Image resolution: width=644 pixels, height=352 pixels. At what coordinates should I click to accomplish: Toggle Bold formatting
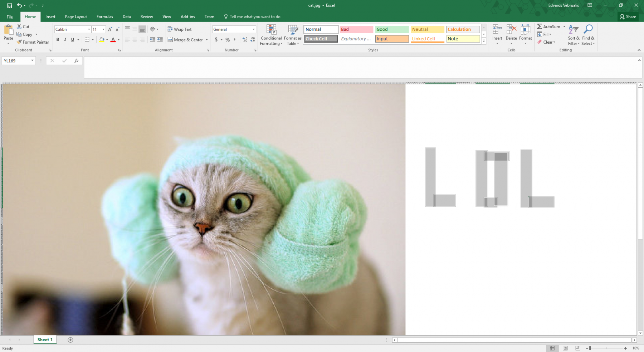point(58,40)
